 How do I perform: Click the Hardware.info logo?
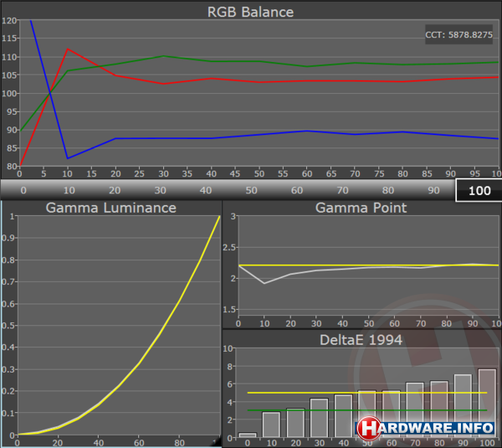point(427,428)
